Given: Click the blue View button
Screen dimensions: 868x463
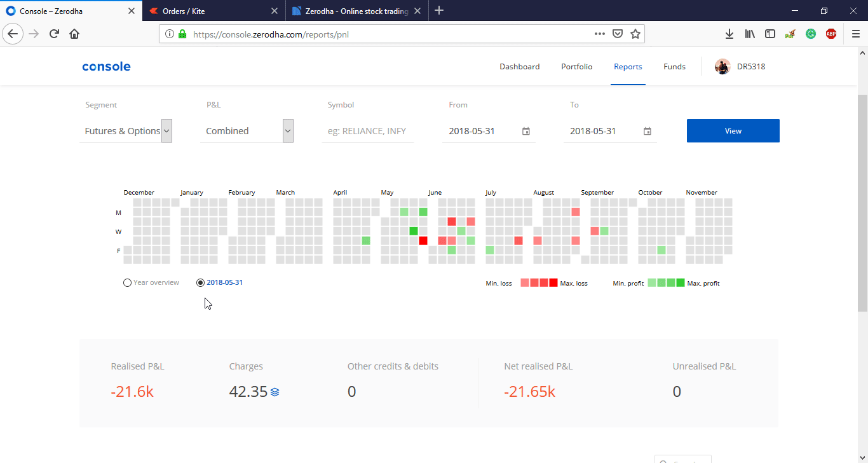Looking at the screenshot, I should pos(733,131).
